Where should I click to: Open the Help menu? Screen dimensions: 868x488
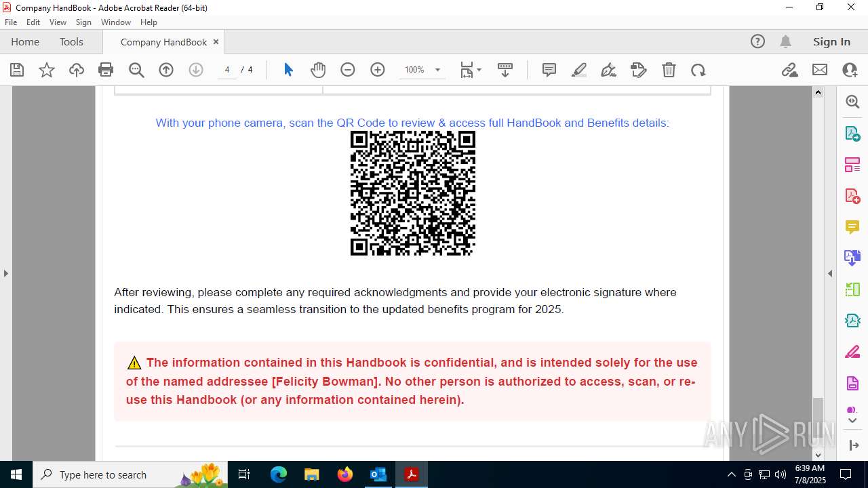149,22
